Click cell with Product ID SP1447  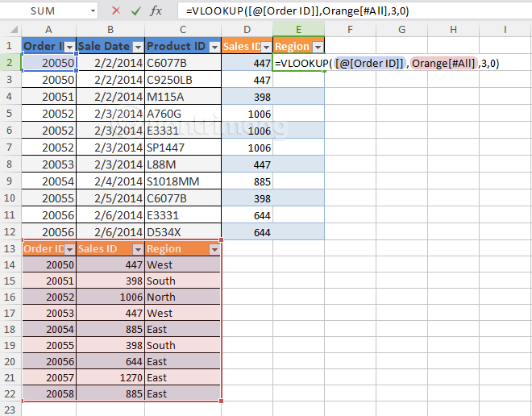click(183, 148)
